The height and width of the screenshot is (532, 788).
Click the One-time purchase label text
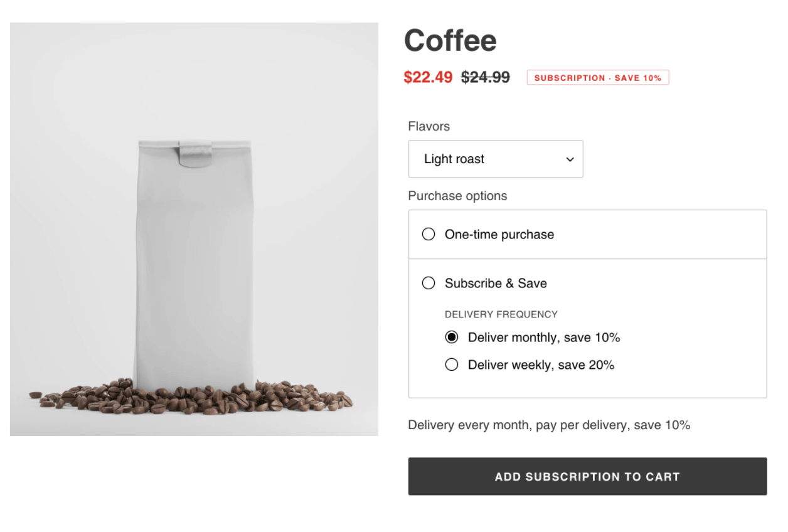point(499,235)
